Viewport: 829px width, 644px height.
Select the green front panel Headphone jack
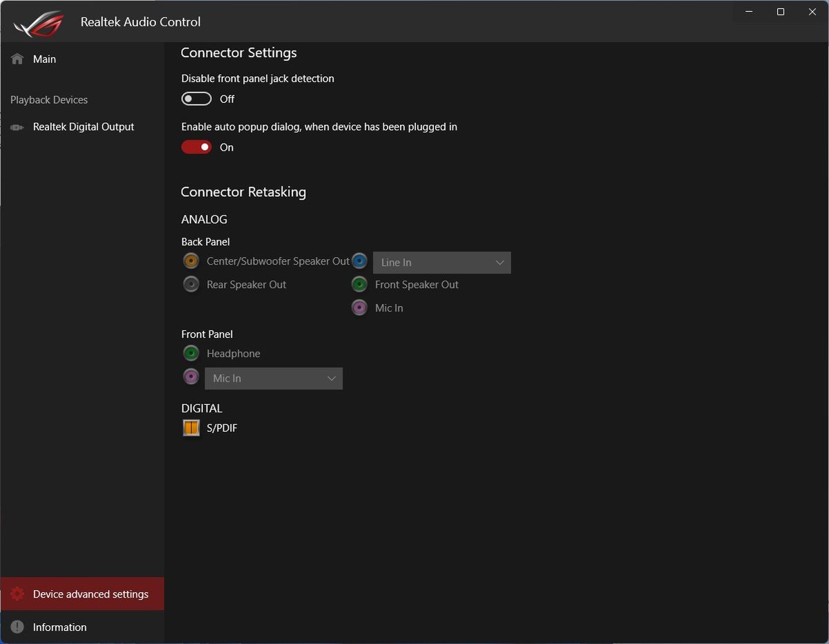tap(191, 354)
